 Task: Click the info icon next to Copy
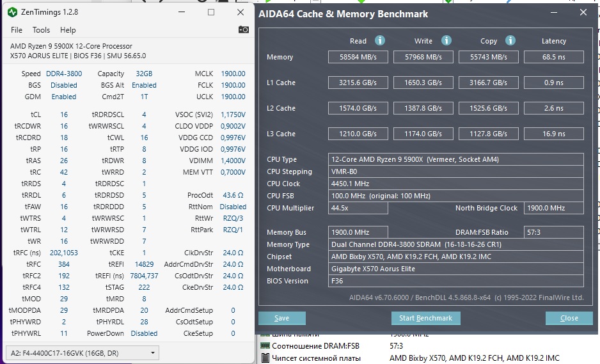click(x=510, y=40)
